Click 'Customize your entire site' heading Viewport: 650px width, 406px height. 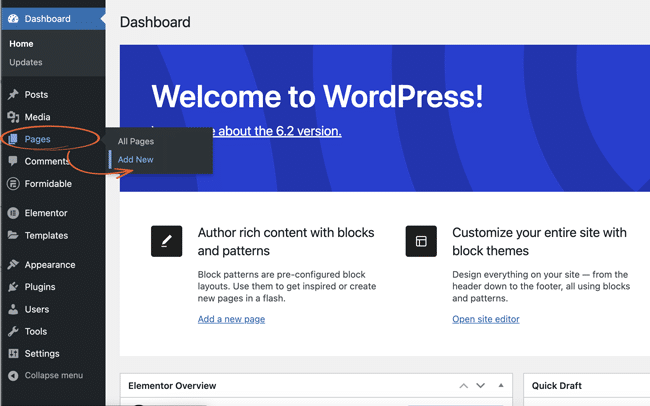point(539,241)
